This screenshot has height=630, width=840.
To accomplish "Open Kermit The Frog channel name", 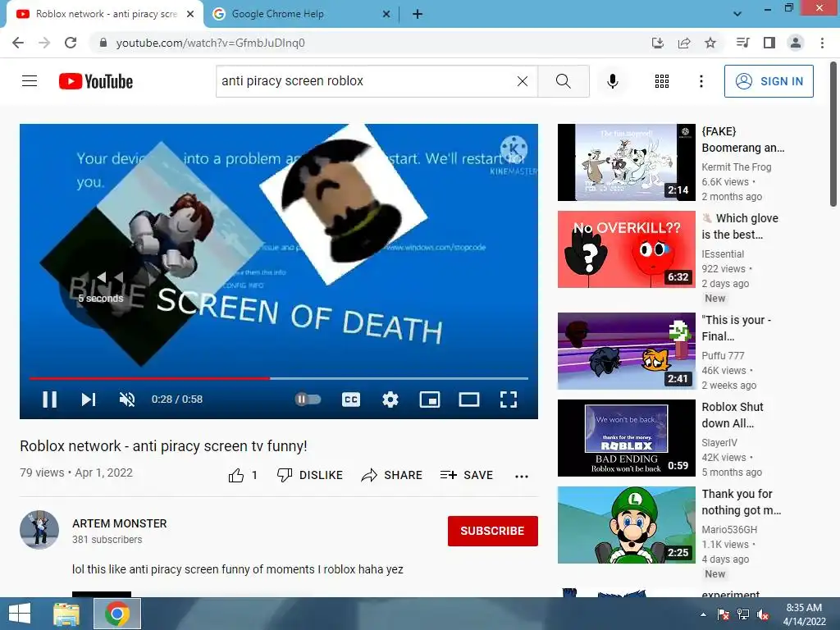I will [737, 167].
